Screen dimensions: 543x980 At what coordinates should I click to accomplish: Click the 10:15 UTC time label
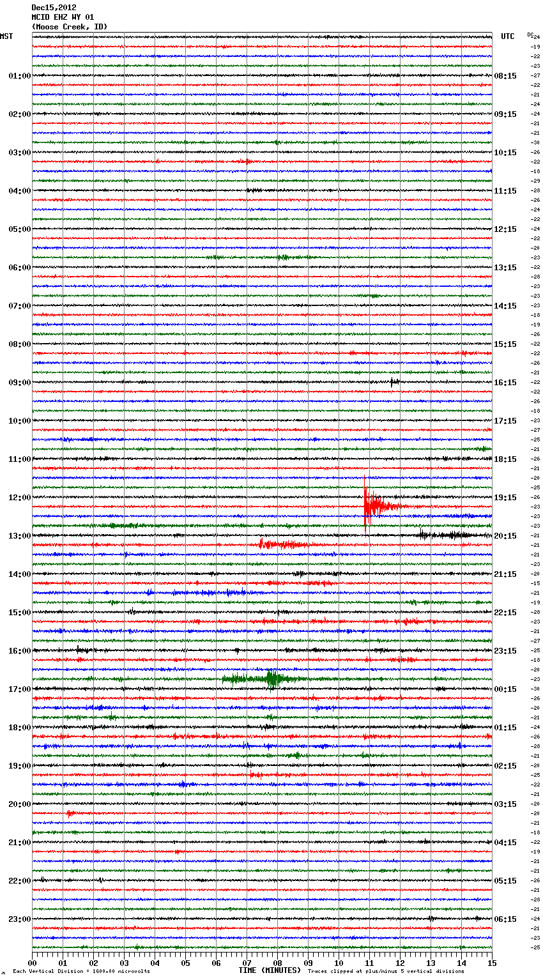[505, 153]
